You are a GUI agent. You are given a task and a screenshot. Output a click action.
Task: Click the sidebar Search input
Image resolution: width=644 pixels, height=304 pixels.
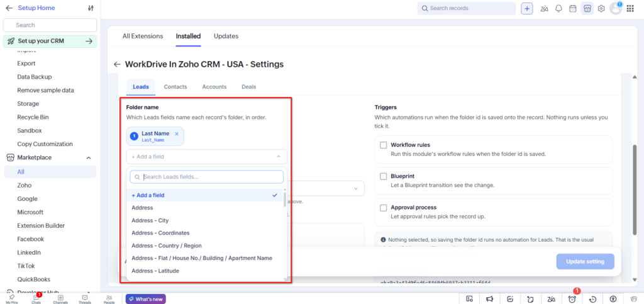tap(50, 25)
